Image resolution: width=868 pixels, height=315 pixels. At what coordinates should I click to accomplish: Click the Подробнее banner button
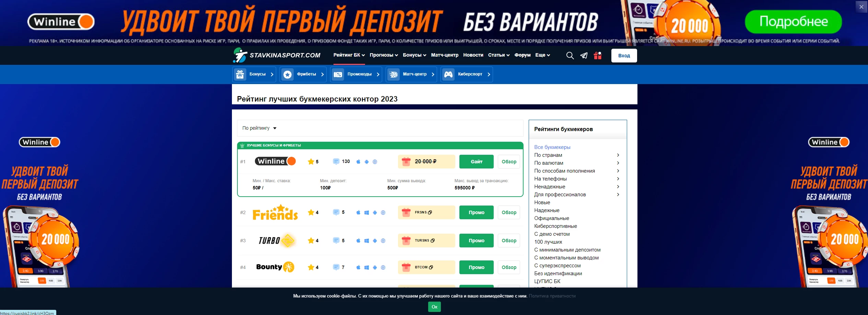click(794, 22)
